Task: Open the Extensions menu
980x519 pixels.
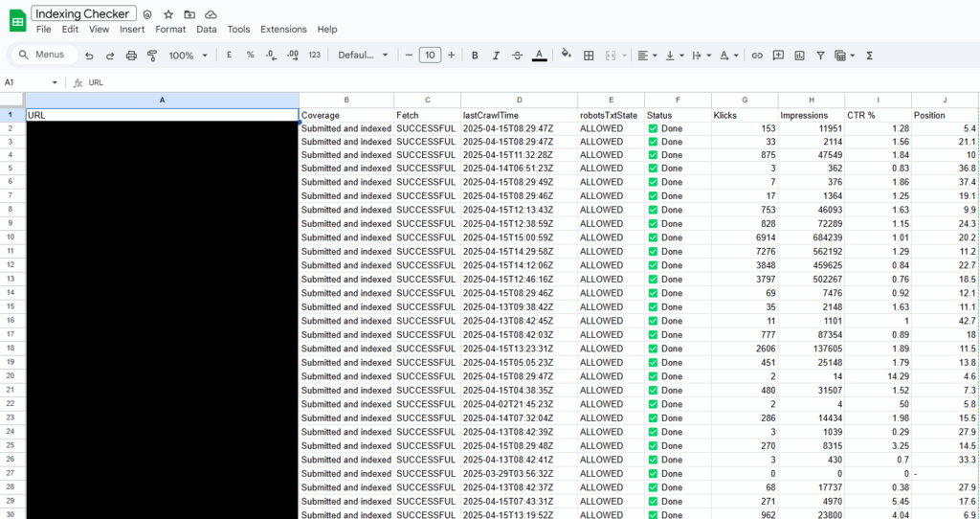Action: (283, 30)
